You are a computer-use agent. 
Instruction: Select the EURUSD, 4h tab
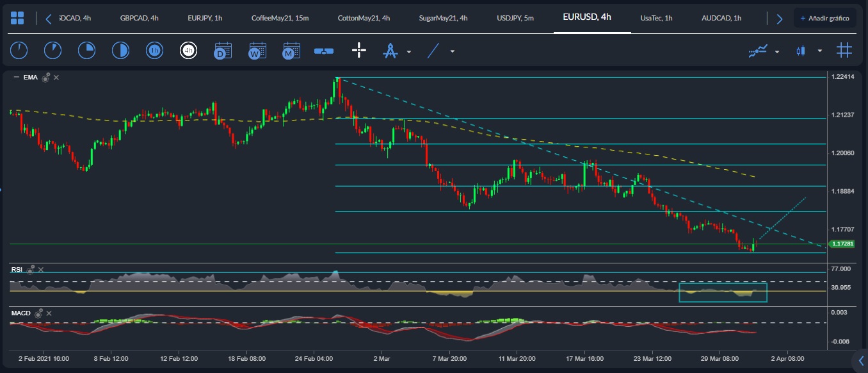click(x=587, y=17)
